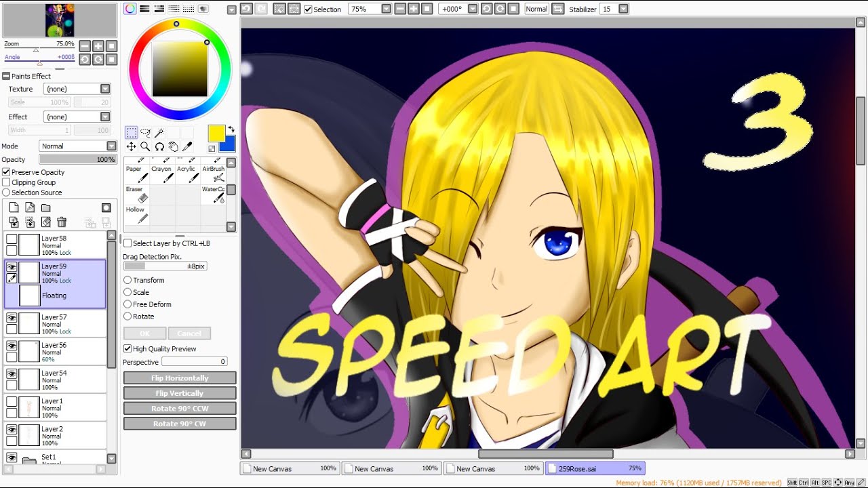
Task: Choose the Paper brush tool
Action: click(x=136, y=174)
